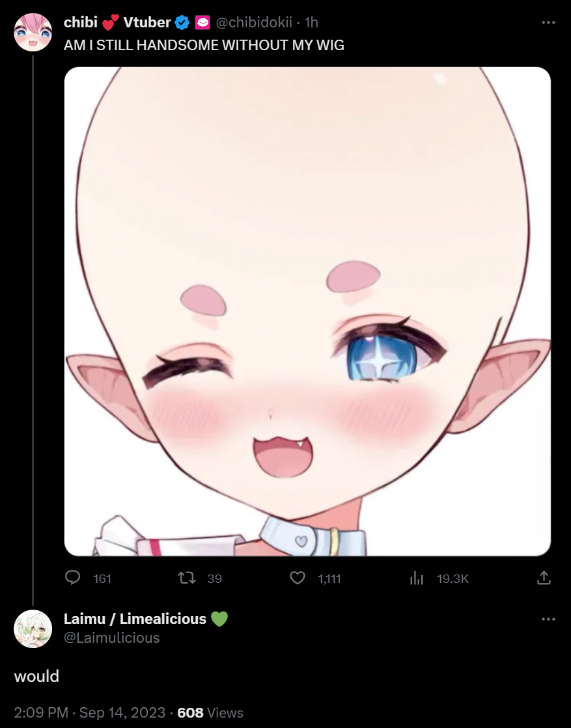This screenshot has width=571, height=728.
Task: Click the reply speech bubble icon
Action: tap(72, 578)
